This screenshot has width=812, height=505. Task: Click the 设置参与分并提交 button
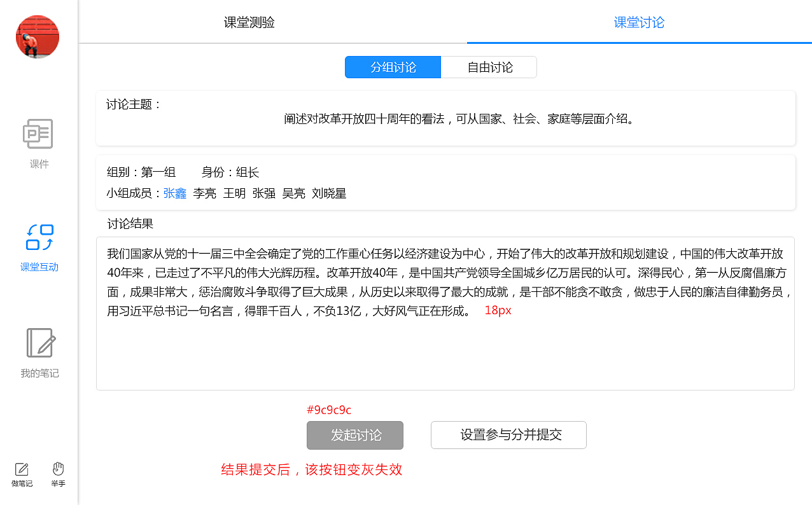[508, 435]
